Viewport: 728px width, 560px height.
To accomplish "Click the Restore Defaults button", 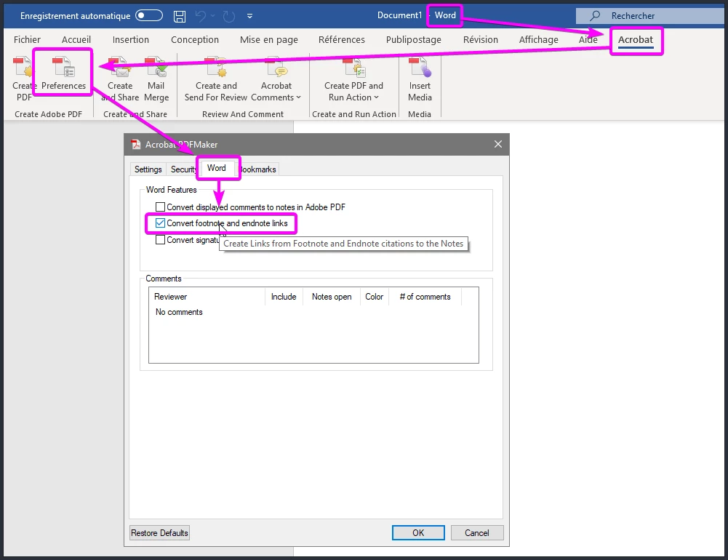I will tap(160, 533).
